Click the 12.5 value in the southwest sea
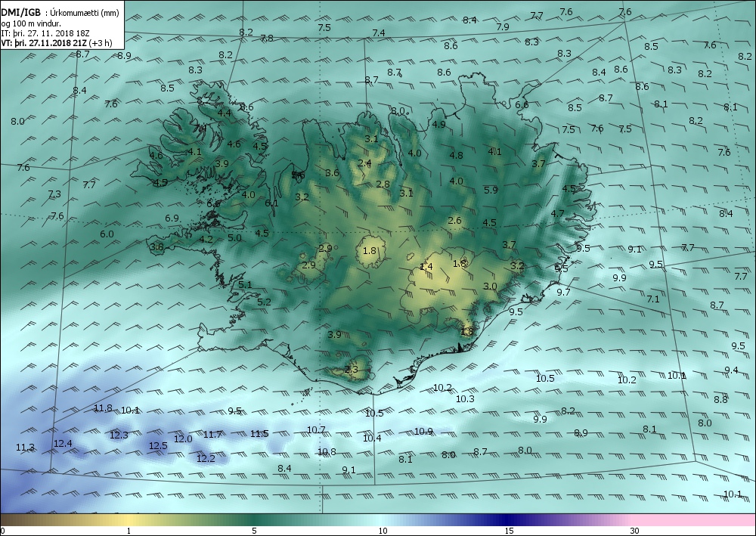The image size is (756, 536). coord(158,446)
